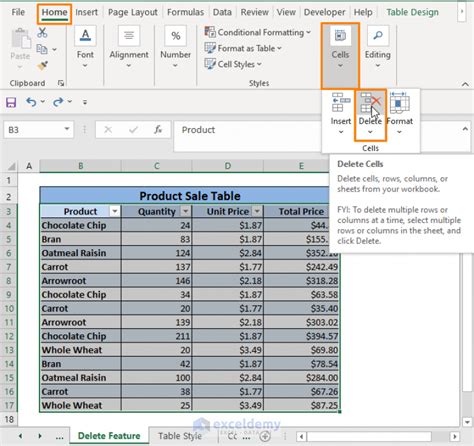Go to previous sheet tab arrow
This screenshot has height=446, width=474.
pyautogui.click(x=21, y=436)
